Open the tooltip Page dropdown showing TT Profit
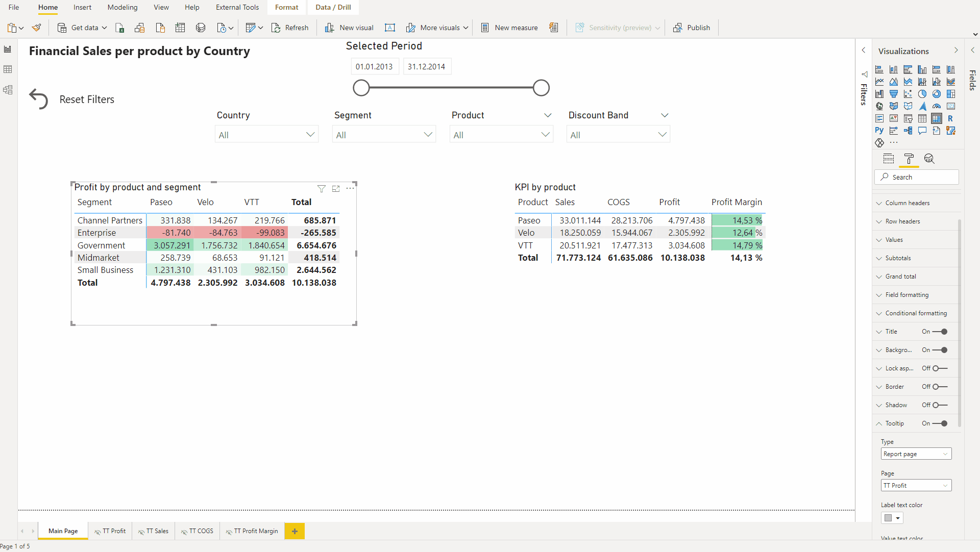Viewport: 980px width, 552px height. point(916,486)
